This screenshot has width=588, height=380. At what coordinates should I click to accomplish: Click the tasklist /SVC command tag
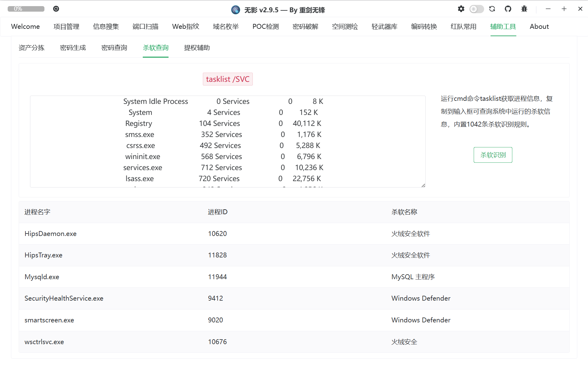(227, 79)
